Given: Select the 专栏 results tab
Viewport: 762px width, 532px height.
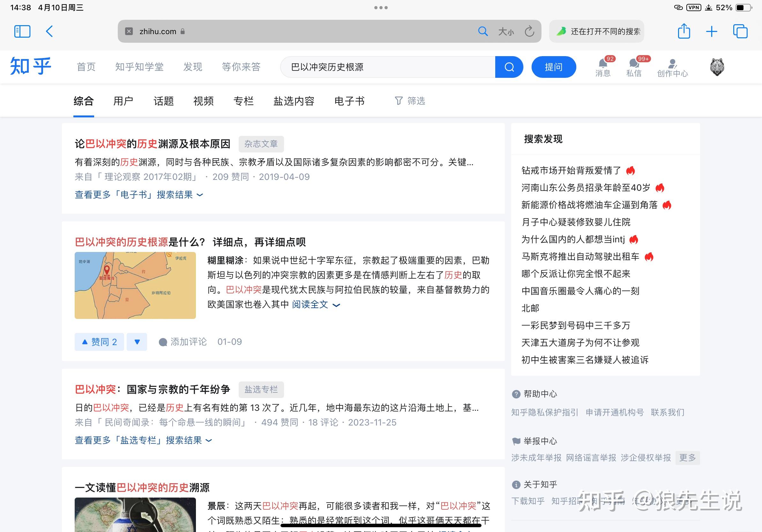Looking at the screenshot, I should pos(243,101).
